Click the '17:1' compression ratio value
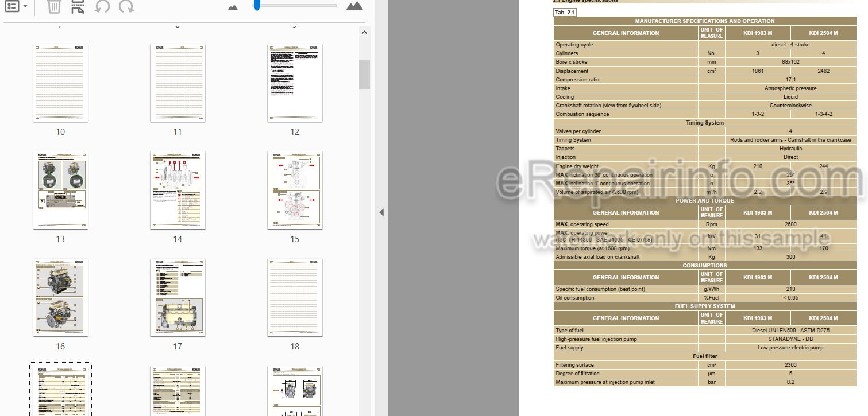Image resolution: width=868 pixels, height=416 pixels. pyautogui.click(x=790, y=80)
